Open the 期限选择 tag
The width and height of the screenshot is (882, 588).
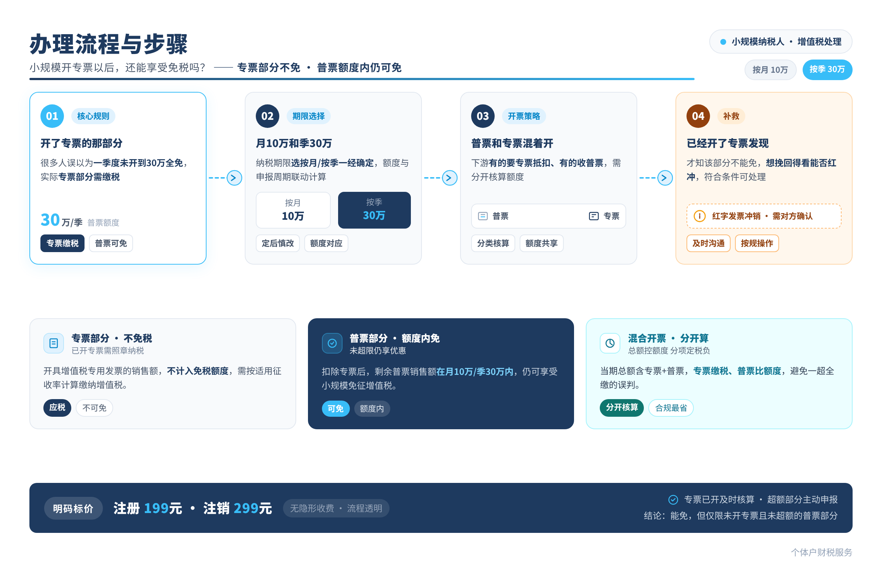[x=308, y=116]
